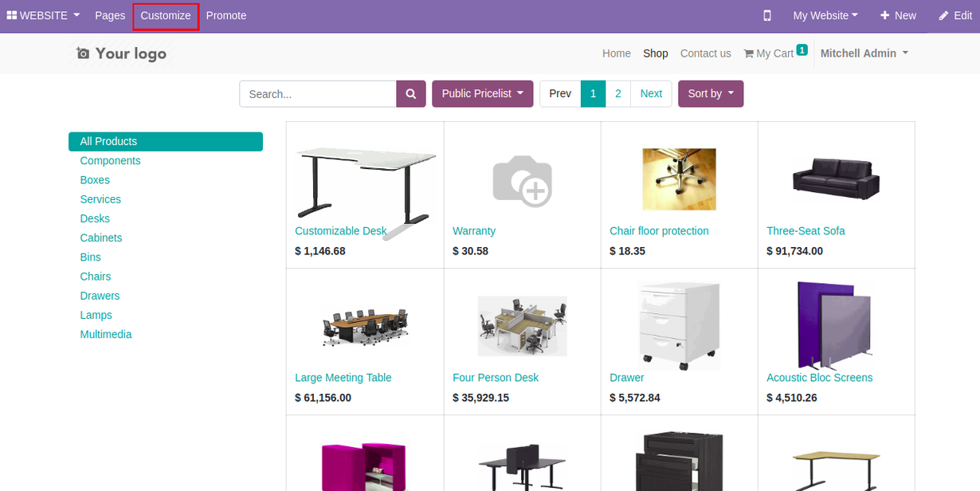Open the My Website dropdown
This screenshot has height=491, width=980.
[825, 15]
